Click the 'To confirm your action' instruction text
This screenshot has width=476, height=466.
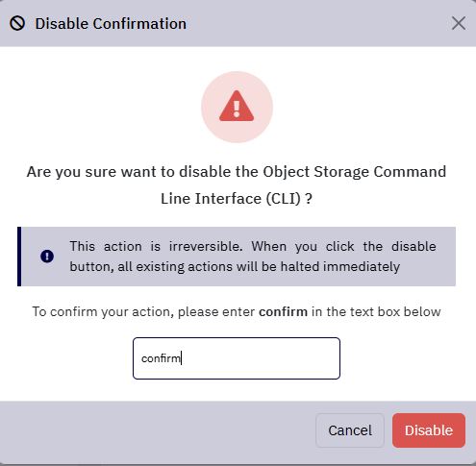[x=237, y=311]
